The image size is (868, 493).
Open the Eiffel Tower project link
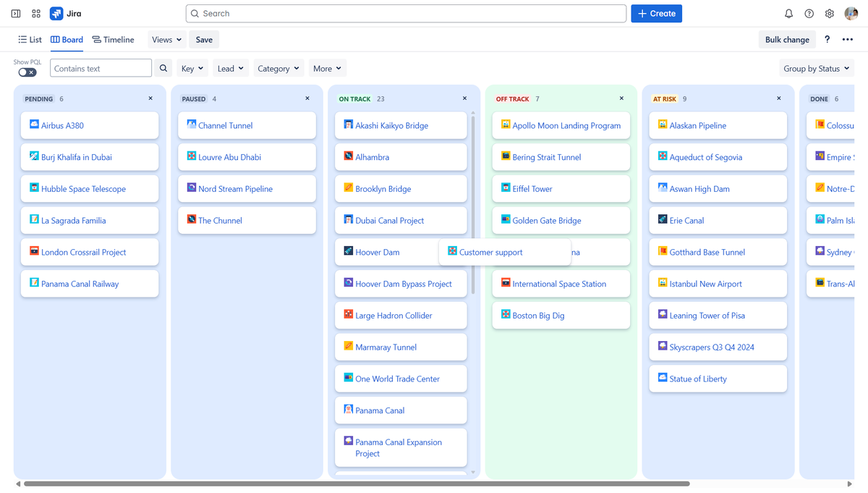532,189
